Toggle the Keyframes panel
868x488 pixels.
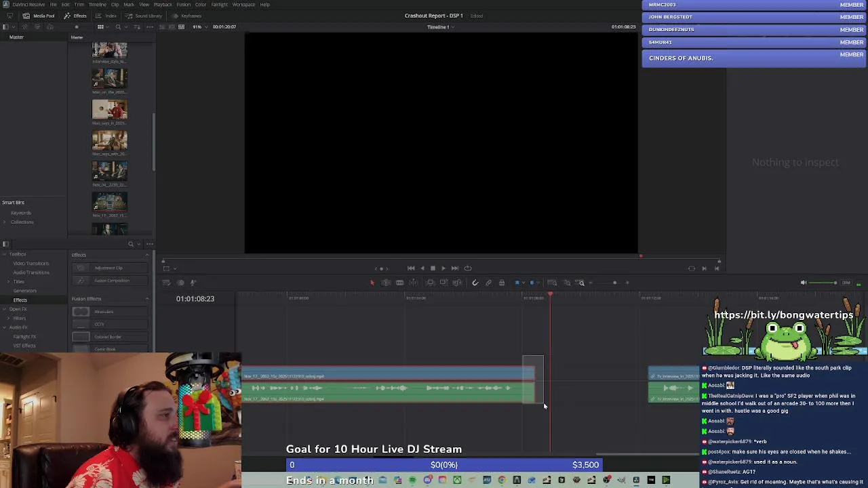point(186,16)
